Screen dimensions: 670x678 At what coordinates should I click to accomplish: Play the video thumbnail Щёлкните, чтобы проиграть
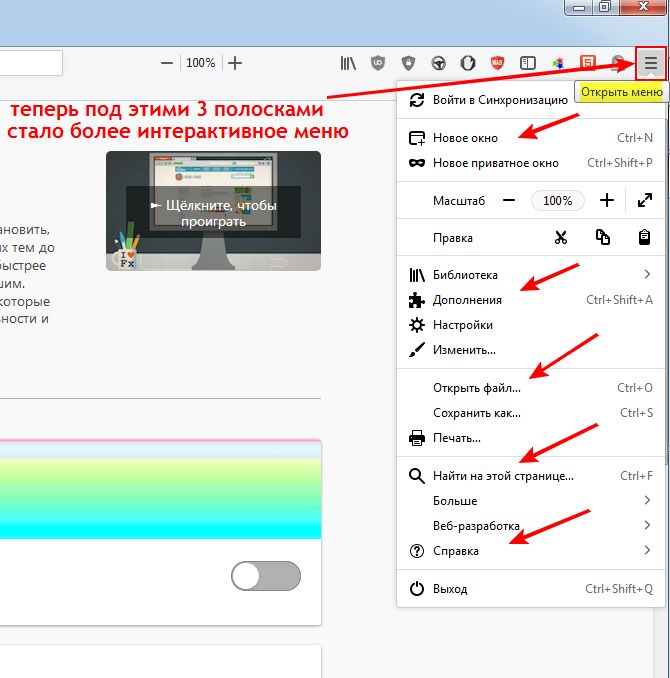(213, 211)
